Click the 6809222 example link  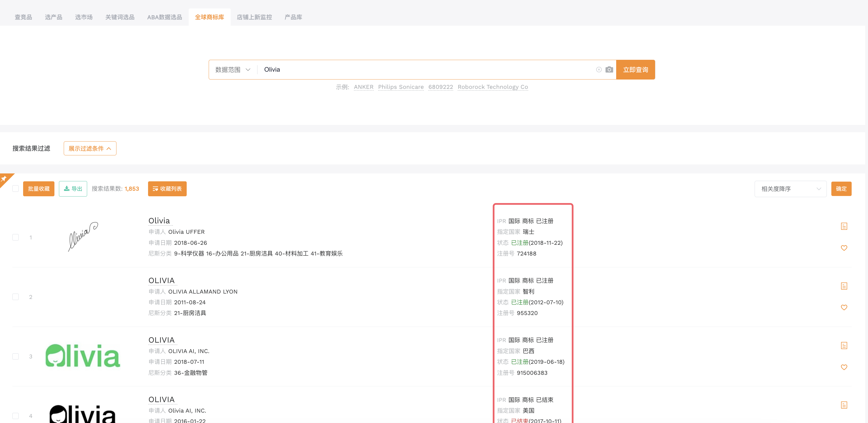tap(441, 87)
